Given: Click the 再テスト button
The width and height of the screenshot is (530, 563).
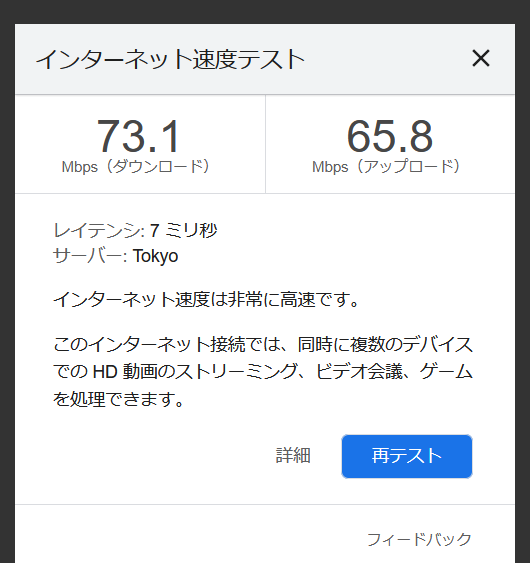Looking at the screenshot, I should tap(407, 456).
